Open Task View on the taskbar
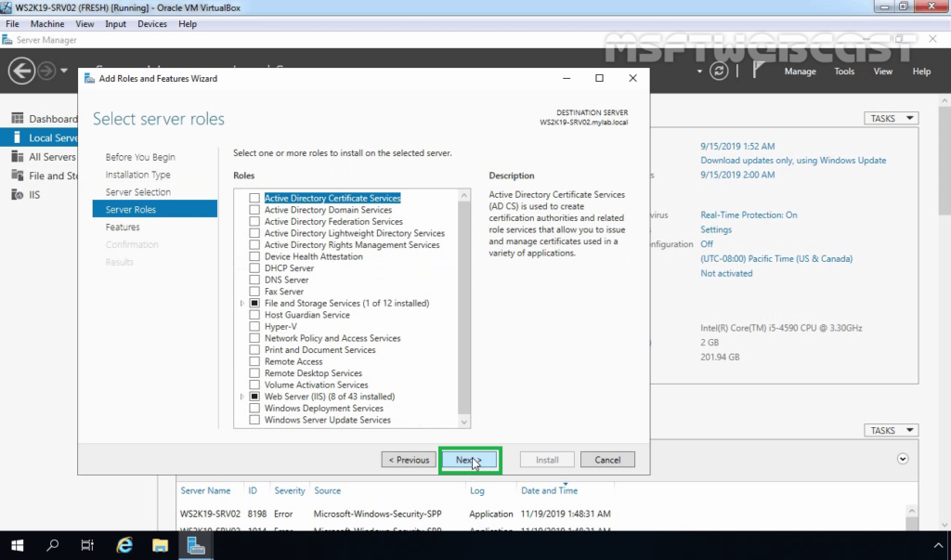951x560 pixels. tap(87, 545)
